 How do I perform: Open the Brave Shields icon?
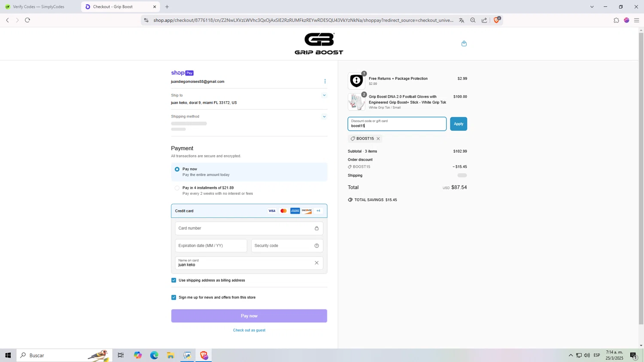(x=497, y=20)
